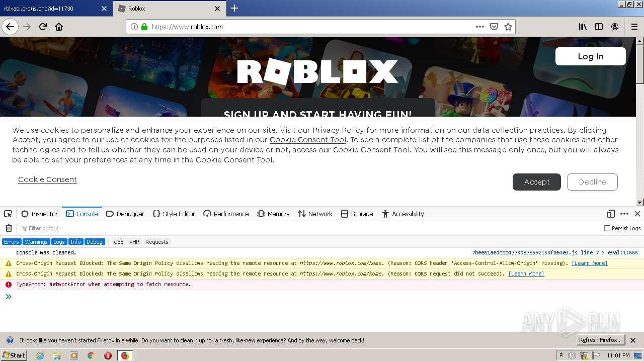Close the developer tools panel
This screenshot has width=644, height=362.
pos(637,214)
